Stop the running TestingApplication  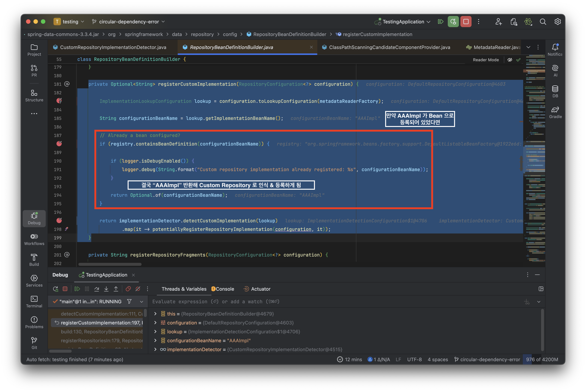tap(466, 22)
